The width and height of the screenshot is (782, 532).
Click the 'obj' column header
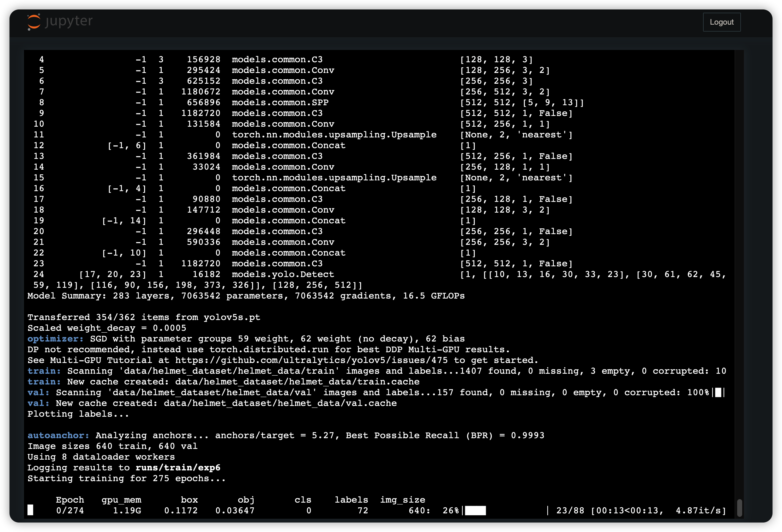click(246, 500)
